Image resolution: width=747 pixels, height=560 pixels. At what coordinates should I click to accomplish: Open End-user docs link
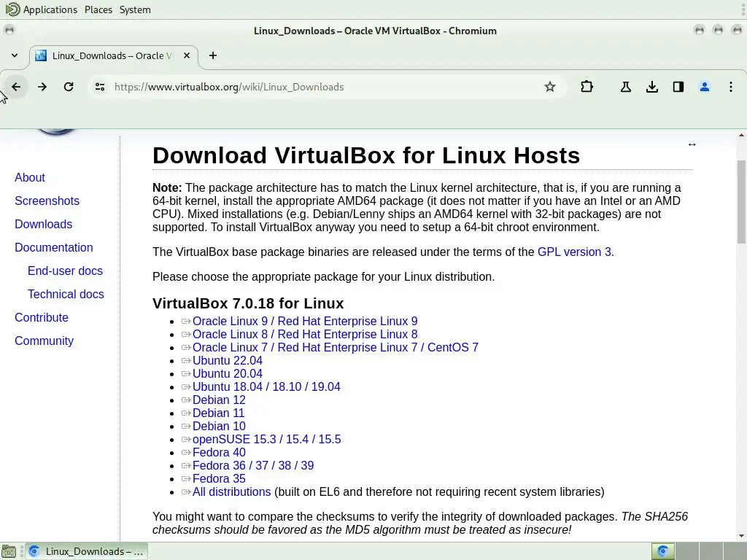tap(65, 271)
